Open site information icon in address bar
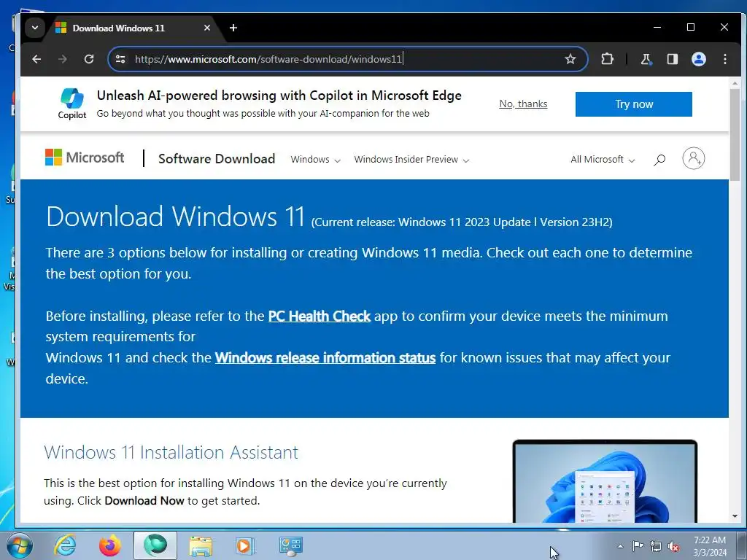Viewport: 747px width, 560px height. coord(120,59)
